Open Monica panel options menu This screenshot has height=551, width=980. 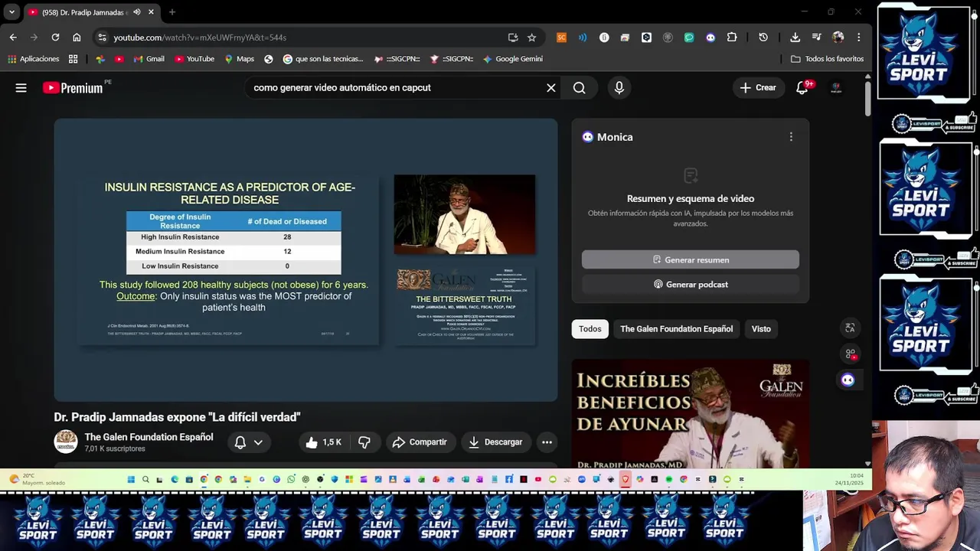coord(791,137)
